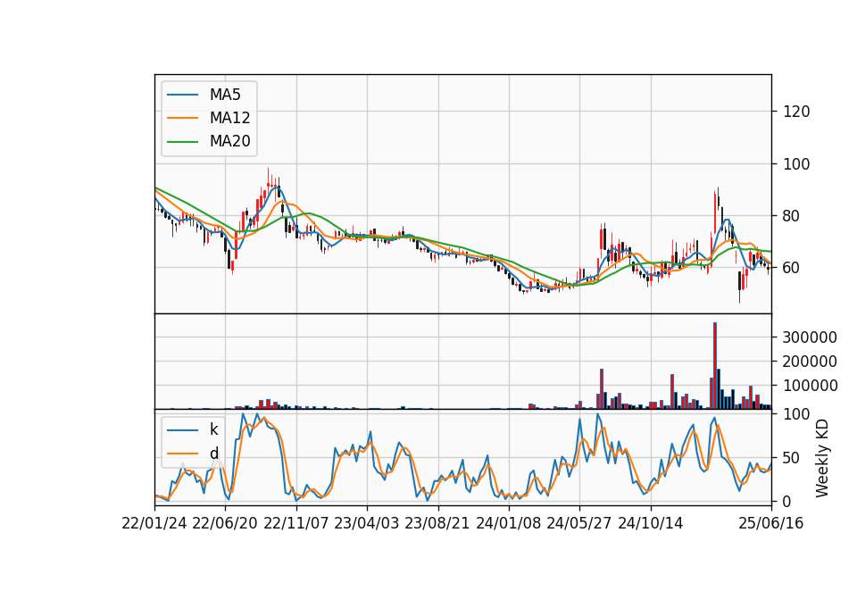
Task: Click the tallest volume bar
Action: [715, 366]
